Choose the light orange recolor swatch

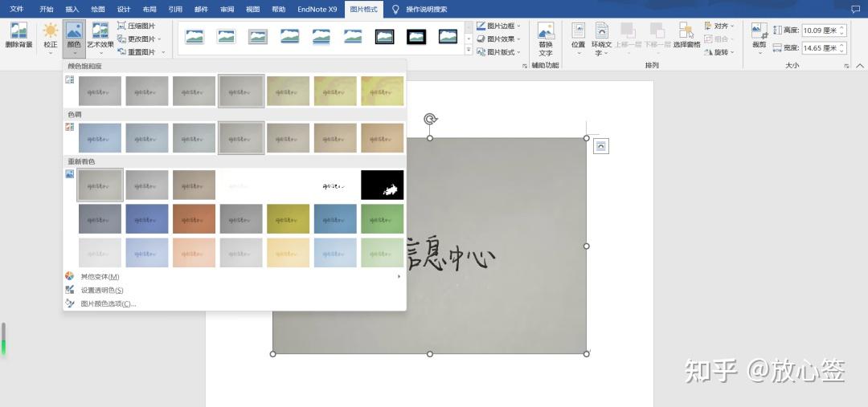click(x=194, y=253)
